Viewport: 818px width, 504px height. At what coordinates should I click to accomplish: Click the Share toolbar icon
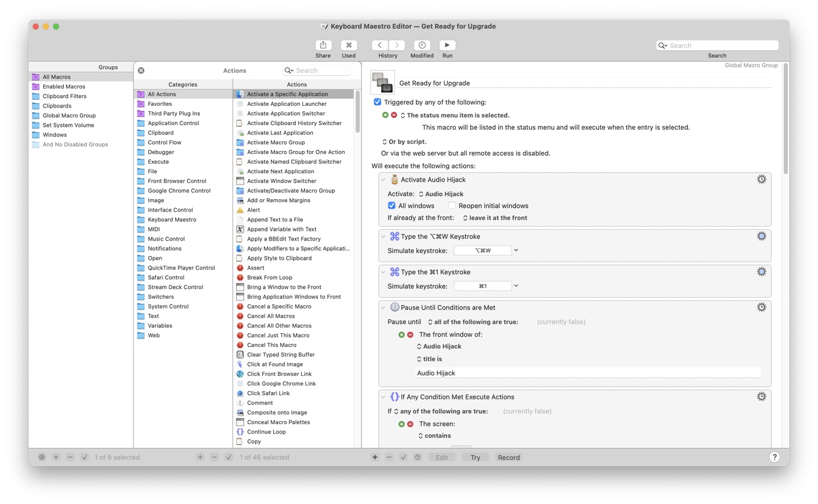323,45
